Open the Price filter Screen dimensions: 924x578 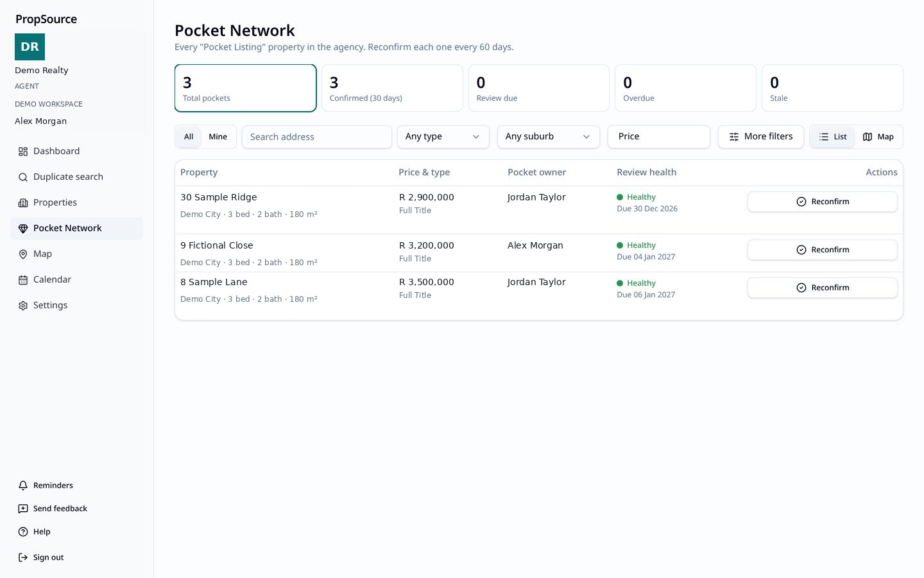pyautogui.click(x=659, y=137)
